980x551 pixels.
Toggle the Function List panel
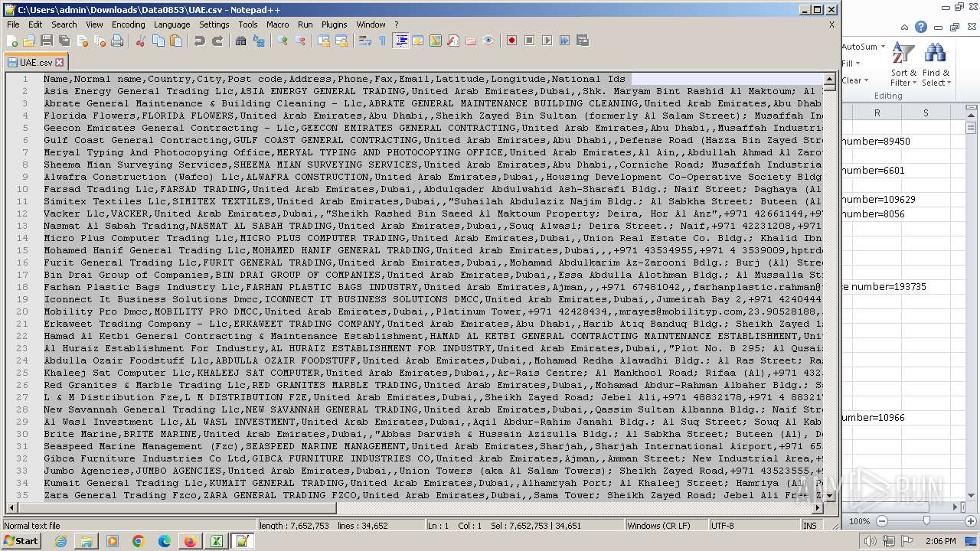click(453, 41)
